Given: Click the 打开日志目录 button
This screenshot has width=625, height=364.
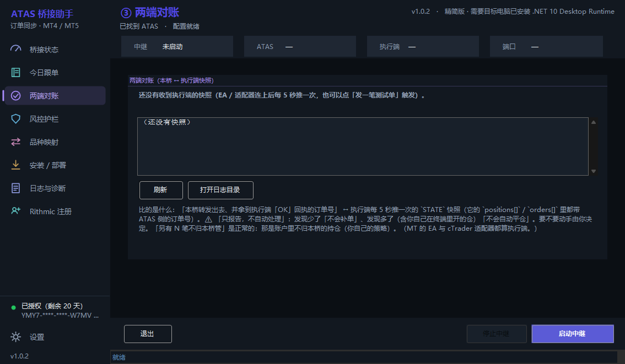Looking at the screenshot, I should pyautogui.click(x=220, y=190).
